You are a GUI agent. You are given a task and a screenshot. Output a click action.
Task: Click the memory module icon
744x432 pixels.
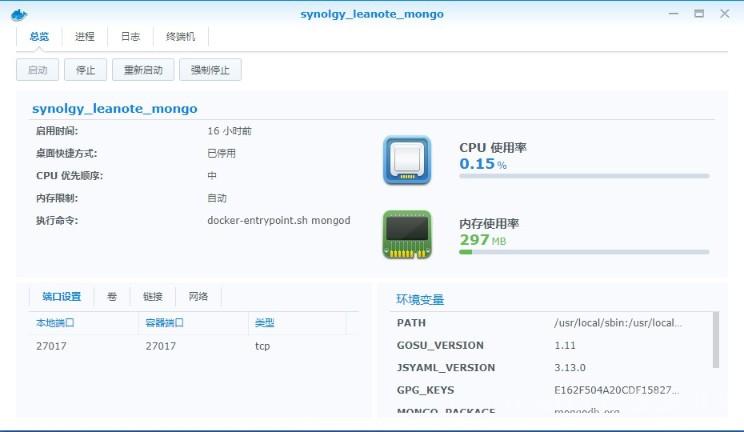tap(407, 235)
